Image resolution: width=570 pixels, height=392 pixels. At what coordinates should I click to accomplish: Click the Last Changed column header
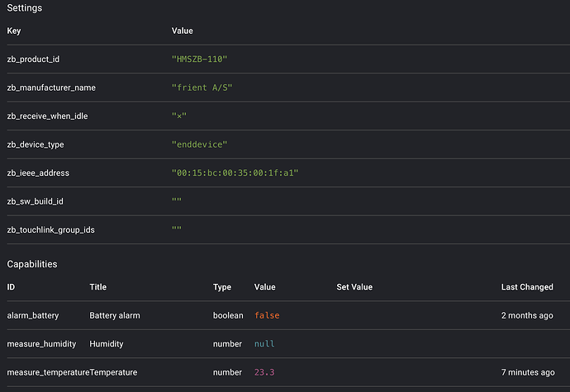click(x=527, y=287)
